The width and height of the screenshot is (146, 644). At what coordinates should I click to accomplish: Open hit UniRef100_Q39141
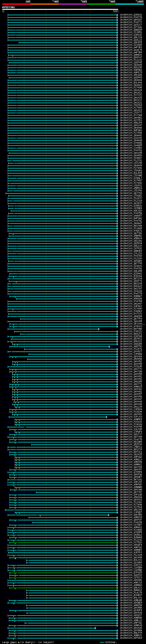click(131, 15)
